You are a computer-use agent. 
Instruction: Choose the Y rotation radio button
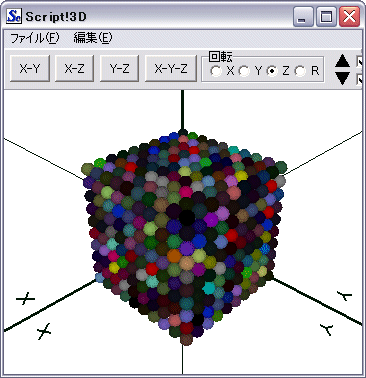pos(244,71)
